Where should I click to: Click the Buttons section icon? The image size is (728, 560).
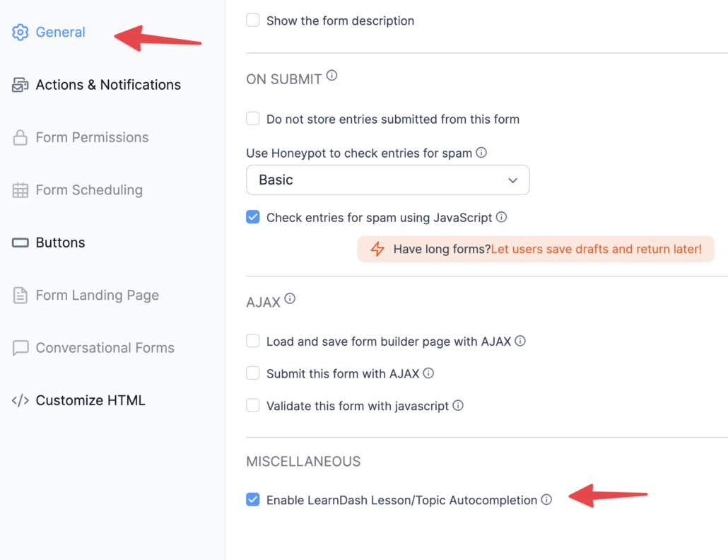pyautogui.click(x=20, y=242)
